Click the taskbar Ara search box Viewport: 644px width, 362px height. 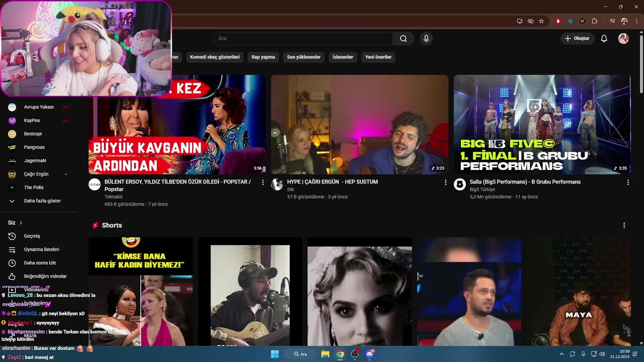tap(301, 354)
